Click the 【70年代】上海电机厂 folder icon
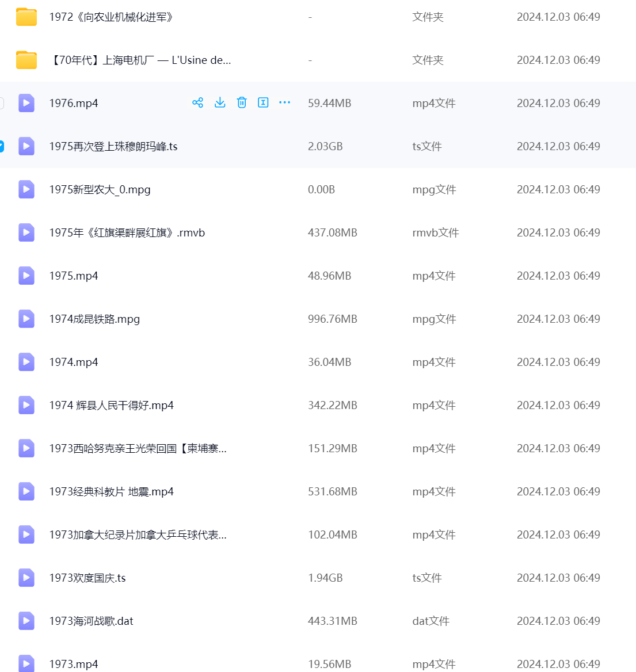The image size is (636, 672). click(26, 60)
